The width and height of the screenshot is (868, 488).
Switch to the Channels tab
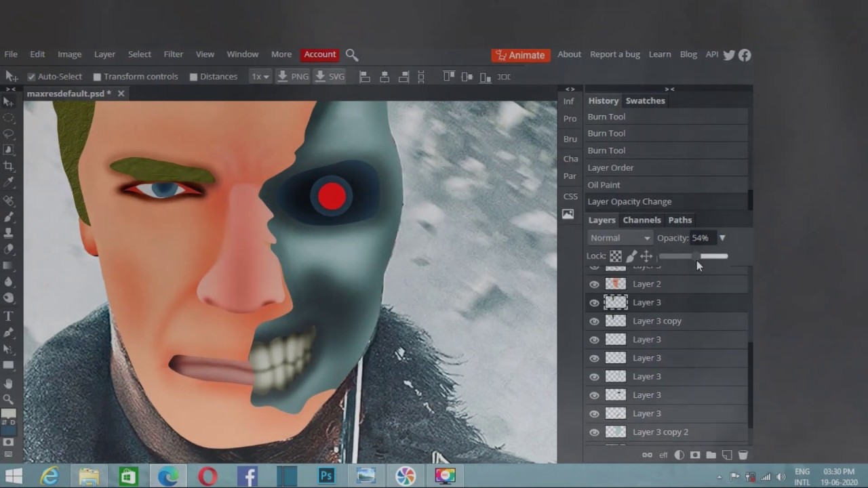[642, 220]
